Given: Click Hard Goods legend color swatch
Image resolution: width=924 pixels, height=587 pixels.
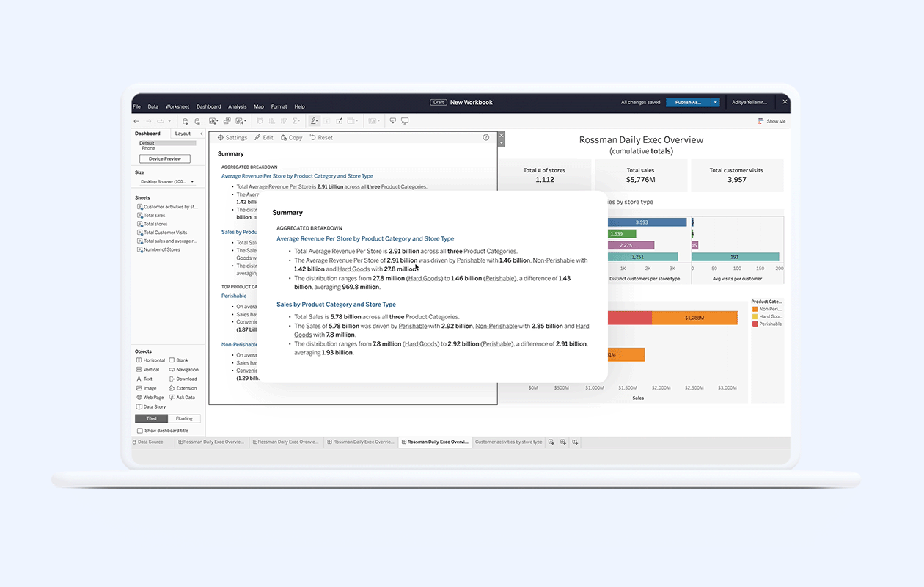Looking at the screenshot, I should tap(755, 316).
